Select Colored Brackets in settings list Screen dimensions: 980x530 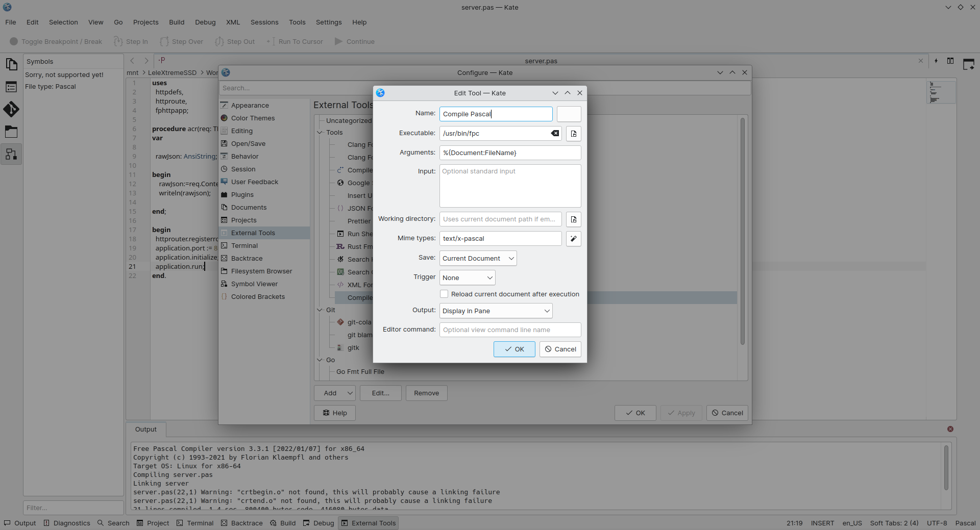coord(264,297)
